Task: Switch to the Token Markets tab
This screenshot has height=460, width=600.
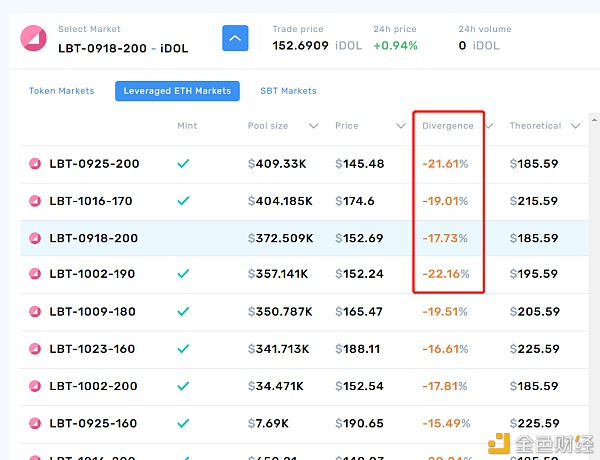Action: [61, 91]
